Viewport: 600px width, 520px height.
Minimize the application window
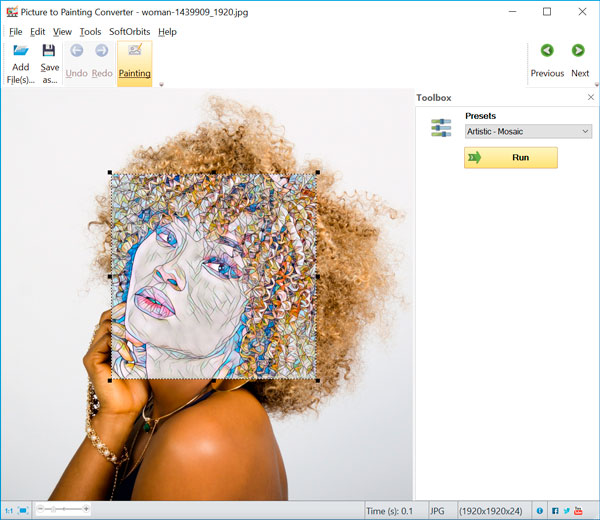click(512, 12)
